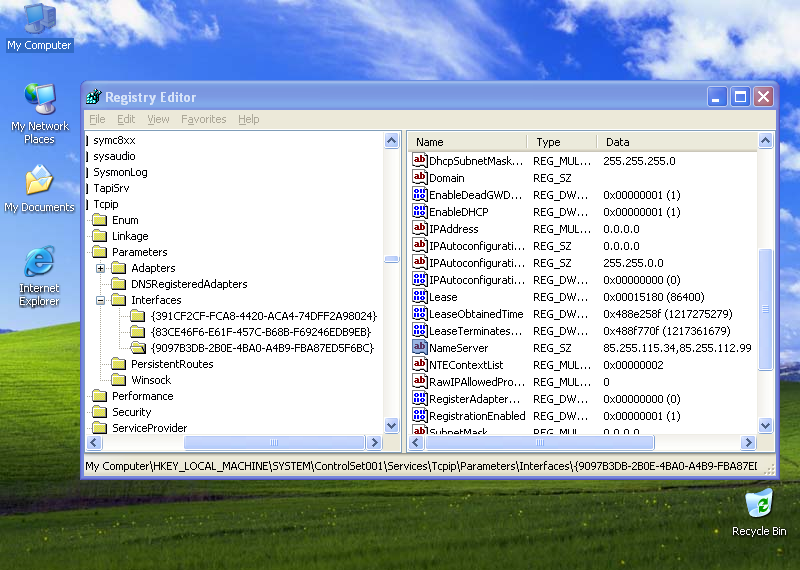Viewport: 800px width, 570px height.
Task: Click the tree pane horizontal scrollbar thumb
Action: click(x=274, y=442)
